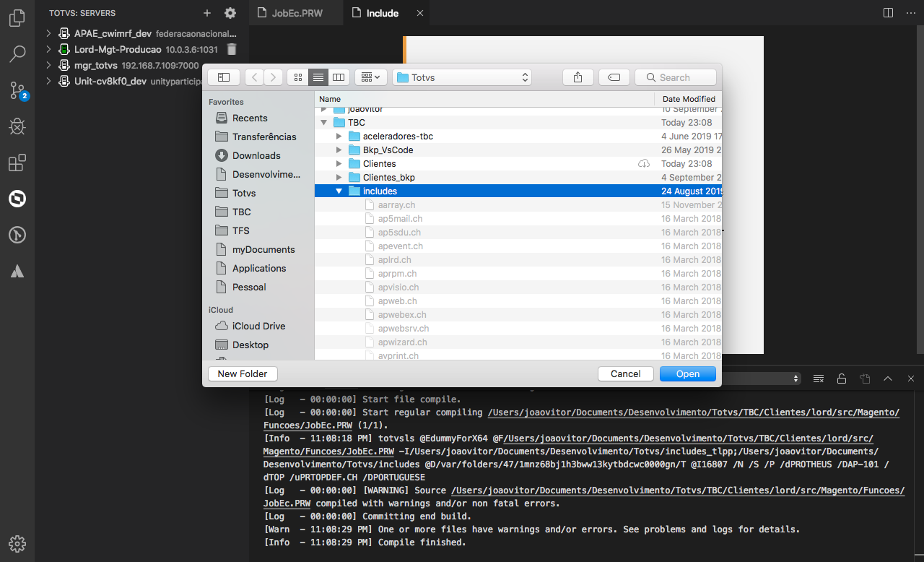The image size is (924, 562).
Task: Toggle the split editor layout icon
Action: click(888, 12)
